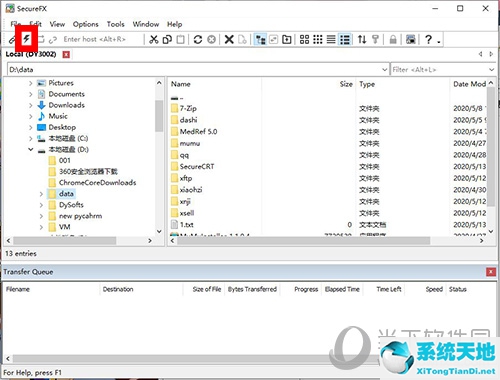Click the previous tab arrow
The image size is (500, 380).
click(x=480, y=54)
